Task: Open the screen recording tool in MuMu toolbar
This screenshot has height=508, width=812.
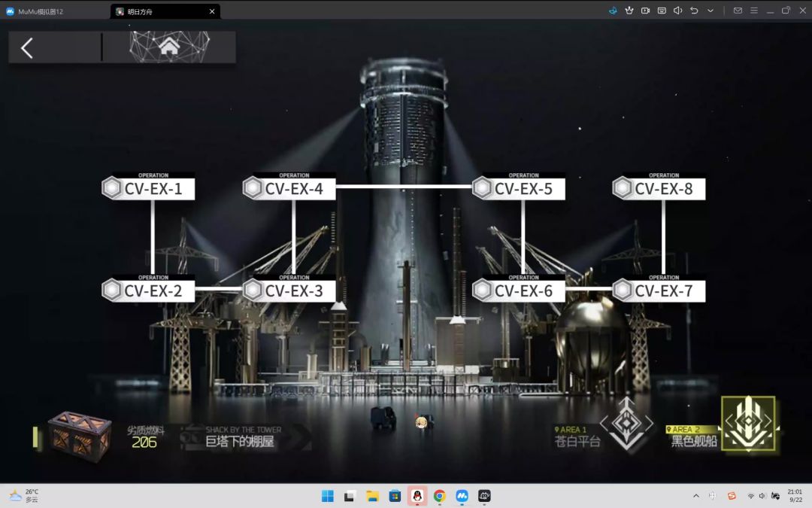Action: tap(645, 11)
